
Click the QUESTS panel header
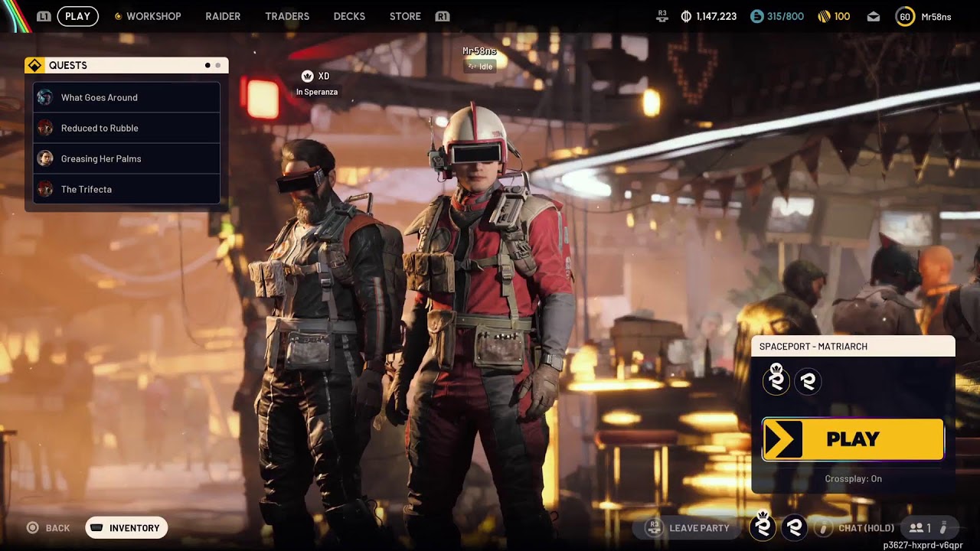coord(126,65)
